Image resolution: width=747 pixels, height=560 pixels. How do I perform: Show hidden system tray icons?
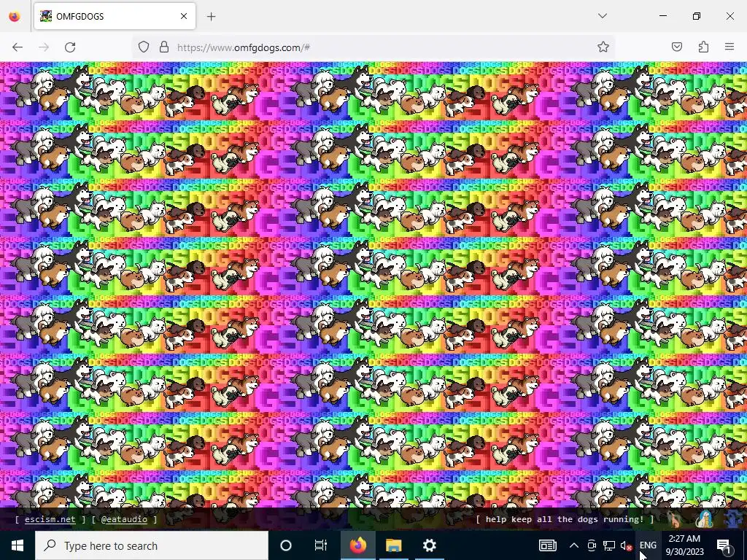coord(574,545)
